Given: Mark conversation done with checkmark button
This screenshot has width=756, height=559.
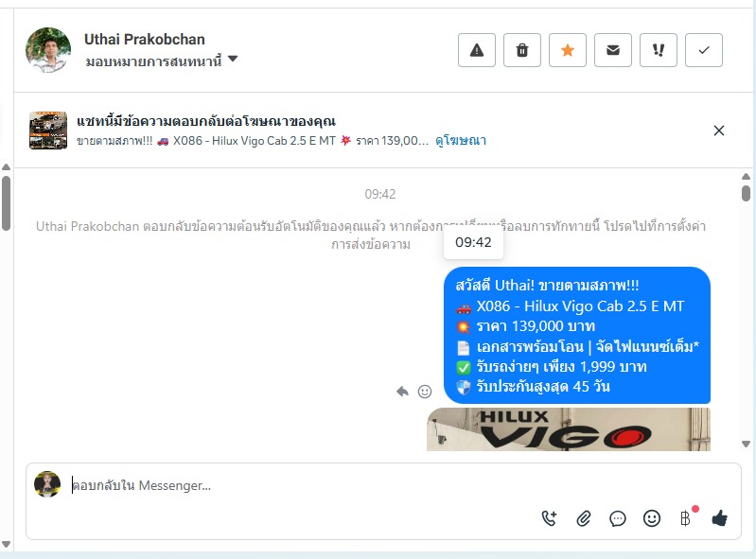Looking at the screenshot, I should [x=703, y=50].
